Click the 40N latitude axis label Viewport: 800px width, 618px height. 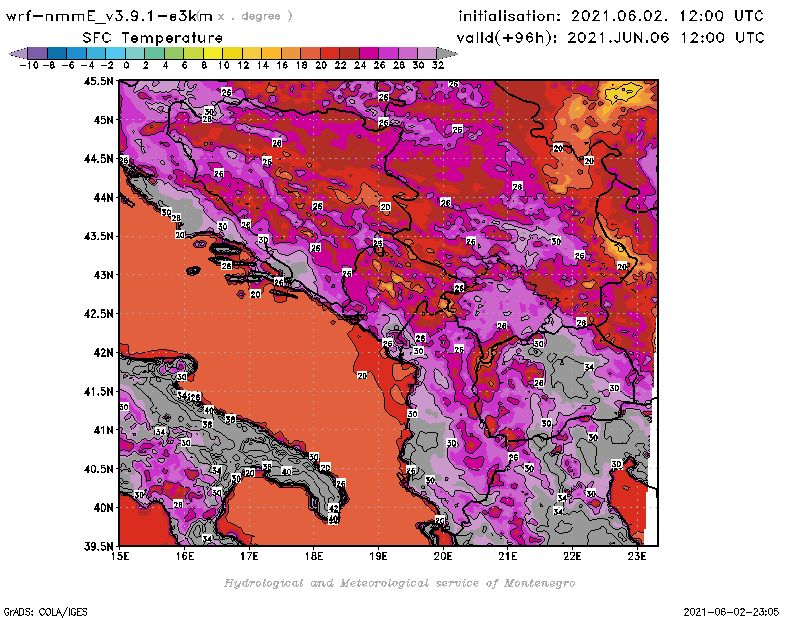tap(103, 507)
